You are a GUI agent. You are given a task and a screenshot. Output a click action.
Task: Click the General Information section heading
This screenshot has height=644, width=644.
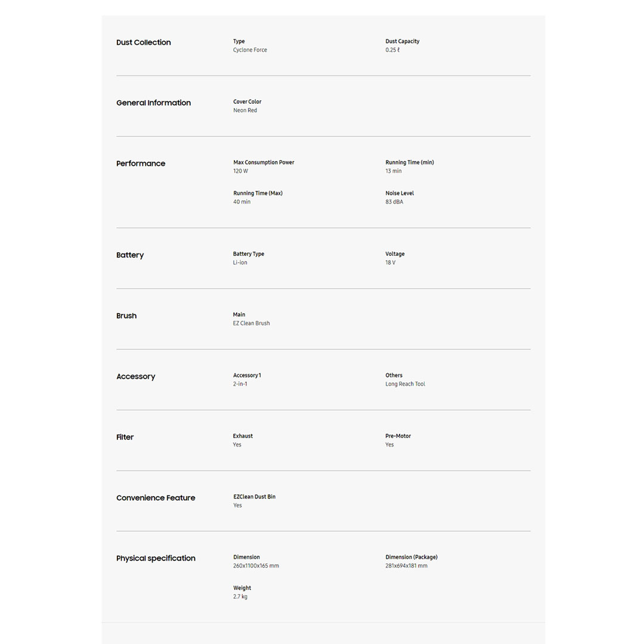click(x=153, y=103)
